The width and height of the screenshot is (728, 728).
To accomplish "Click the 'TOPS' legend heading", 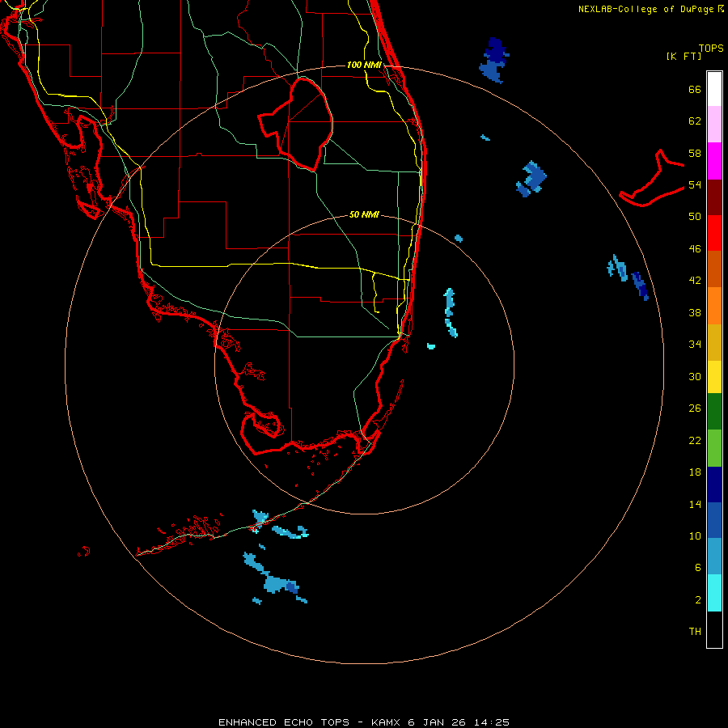I will pos(711,48).
